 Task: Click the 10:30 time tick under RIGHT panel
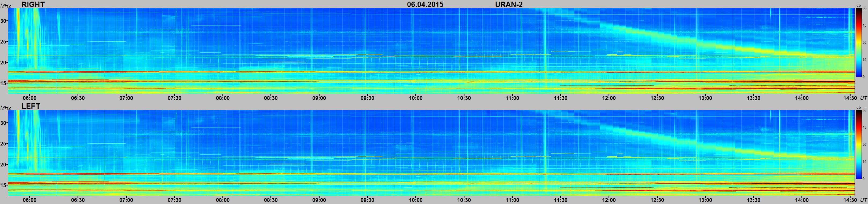click(x=464, y=98)
